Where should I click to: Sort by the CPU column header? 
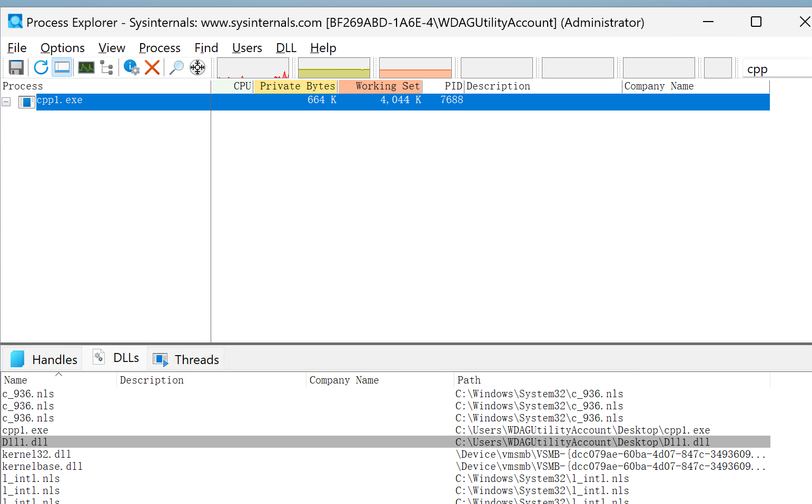click(x=233, y=86)
